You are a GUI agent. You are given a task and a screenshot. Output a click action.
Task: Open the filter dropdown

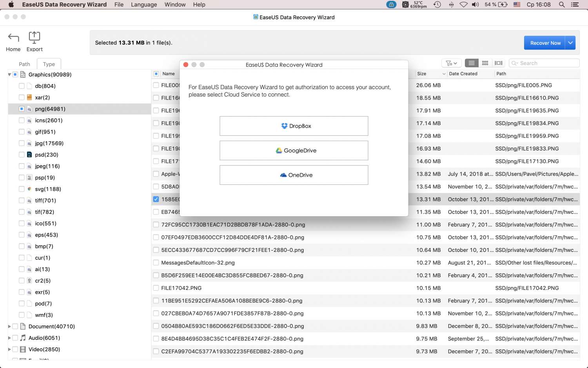pyautogui.click(x=452, y=63)
